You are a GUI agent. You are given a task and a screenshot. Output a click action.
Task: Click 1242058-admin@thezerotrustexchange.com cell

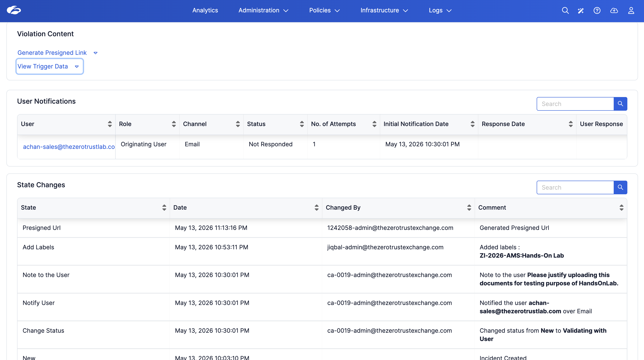click(390, 228)
